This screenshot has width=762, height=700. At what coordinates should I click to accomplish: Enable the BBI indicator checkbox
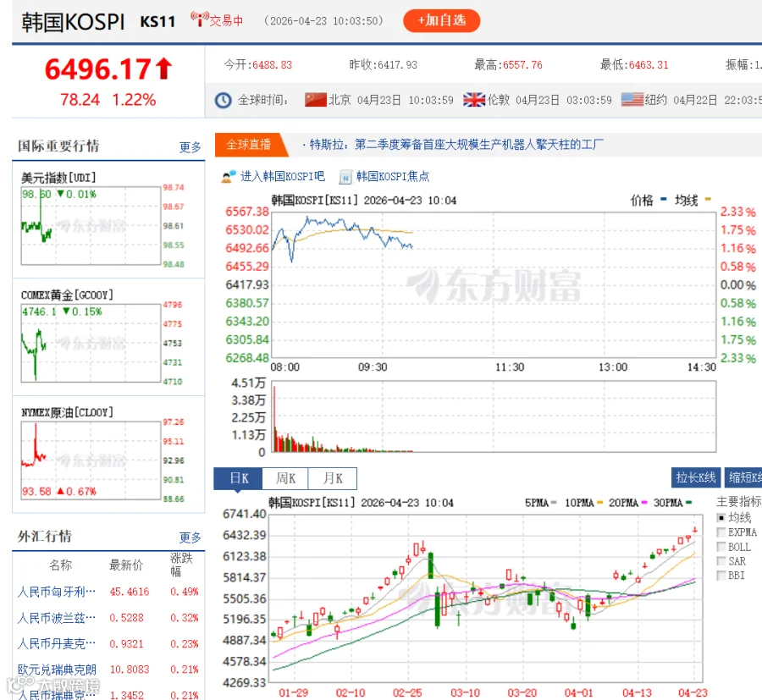[x=721, y=576]
